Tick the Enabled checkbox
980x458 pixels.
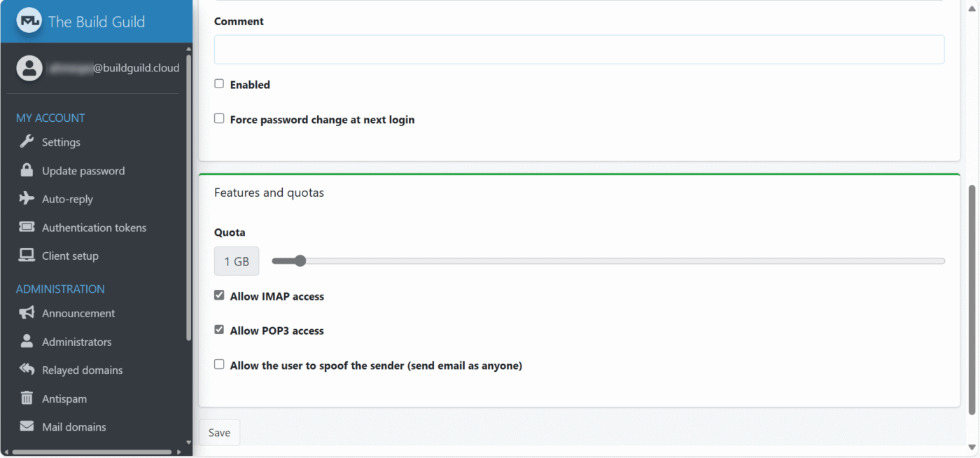219,84
